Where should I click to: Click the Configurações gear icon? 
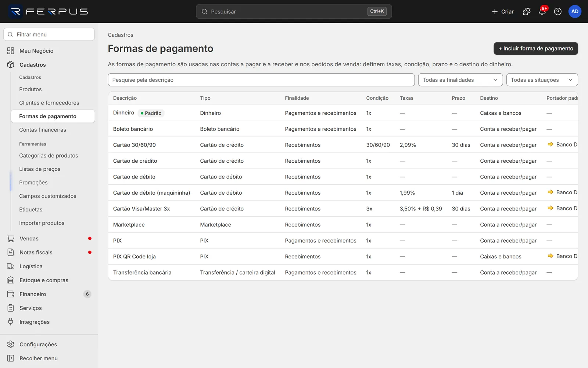click(x=11, y=344)
